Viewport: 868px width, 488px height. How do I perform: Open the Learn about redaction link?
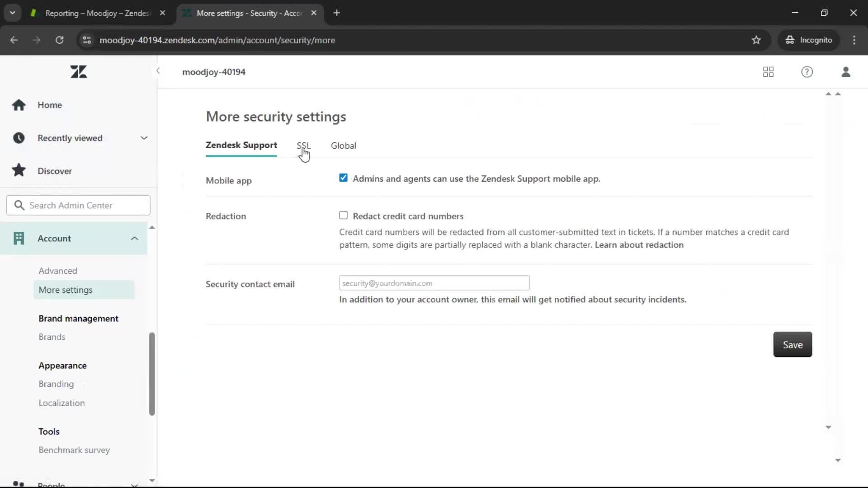(x=639, y=244)
